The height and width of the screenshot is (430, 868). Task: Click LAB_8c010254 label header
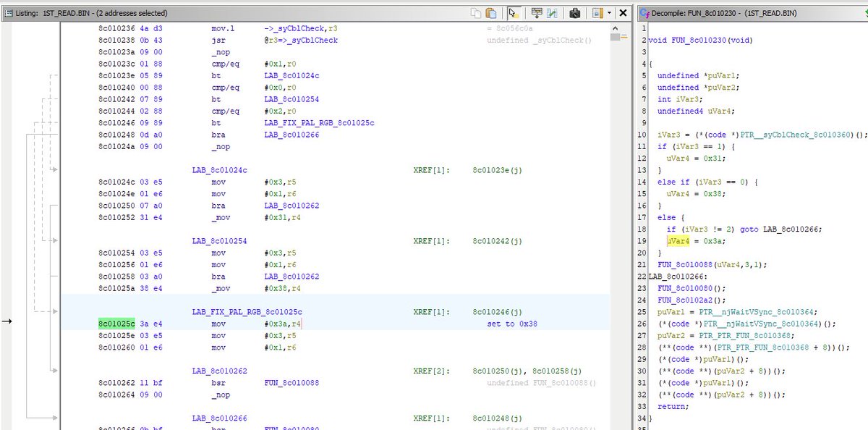coord(219,241)
